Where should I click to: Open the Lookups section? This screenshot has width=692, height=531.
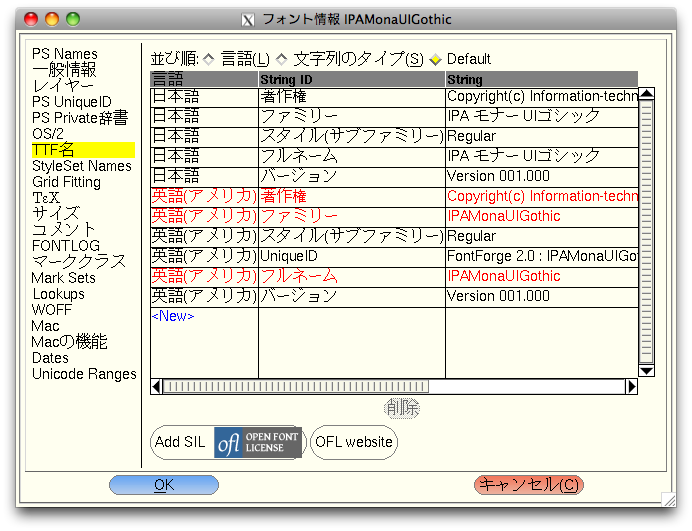point(58,294)
